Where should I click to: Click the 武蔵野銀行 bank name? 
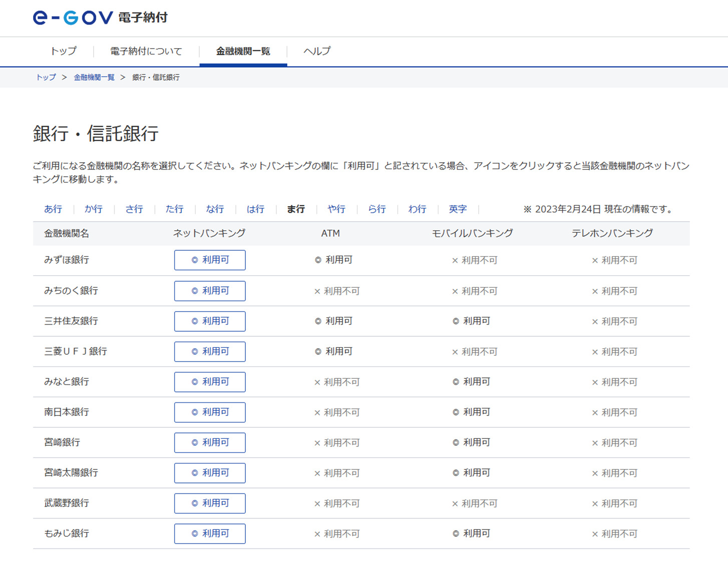(x=67, y=503)
